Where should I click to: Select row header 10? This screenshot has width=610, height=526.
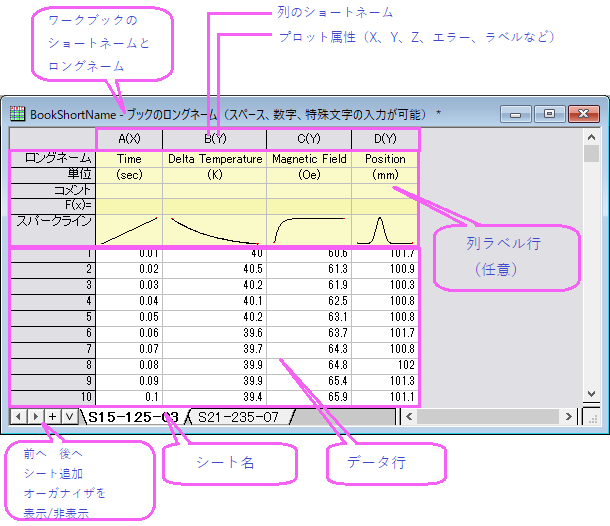pos(53,397)
